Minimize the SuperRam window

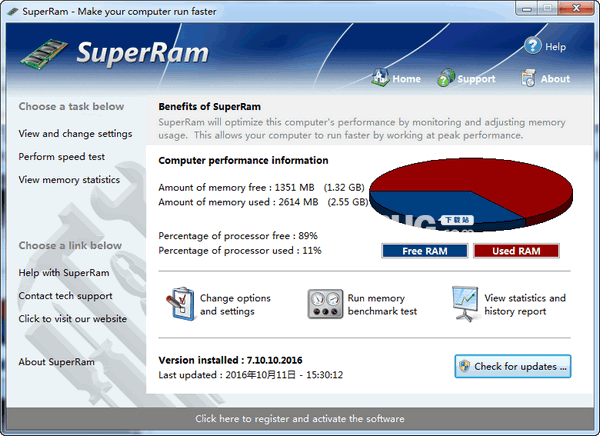tap(527, 8)
